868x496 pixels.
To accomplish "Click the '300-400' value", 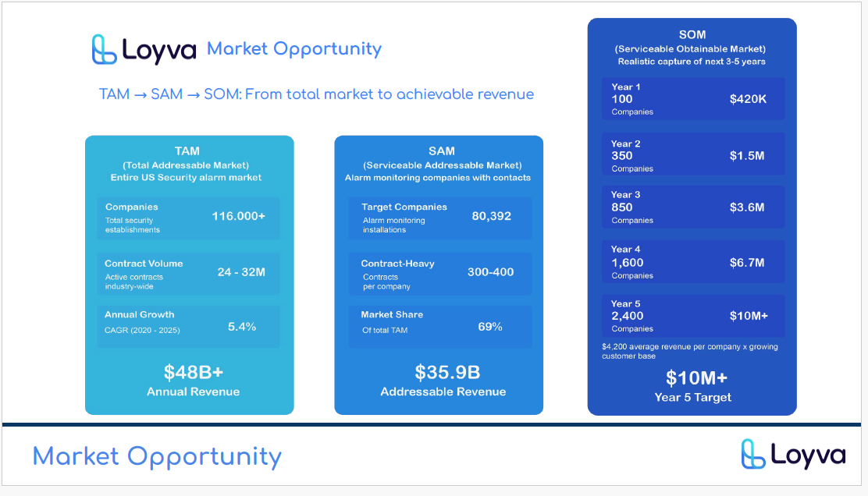I will pos(490,272).
